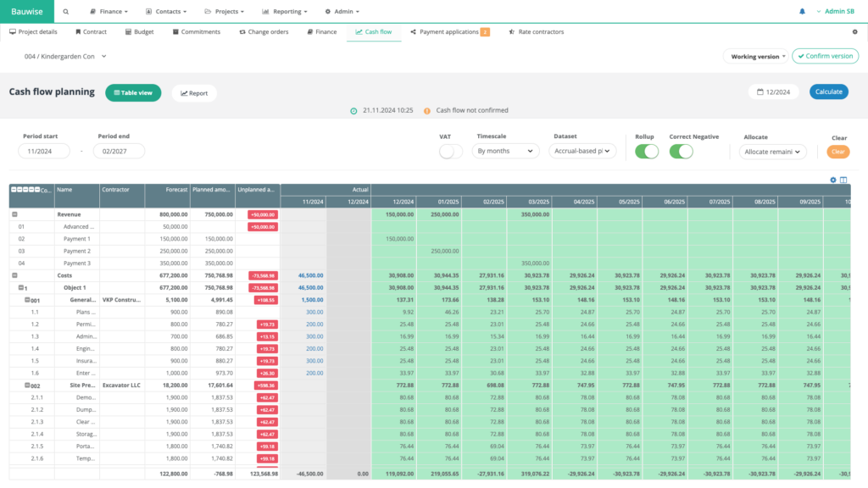Click the +598.36 badge in row 002
Screen dimensions: 868x488
[x=266, y=385]
